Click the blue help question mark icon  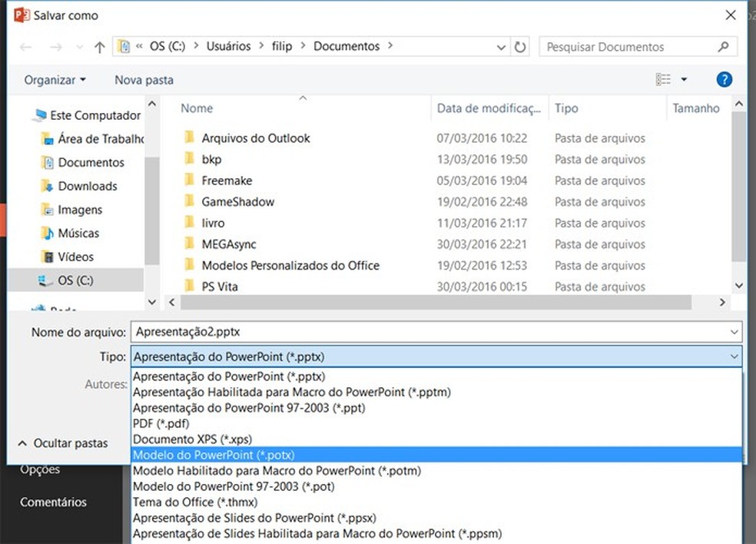click(724, 79)
